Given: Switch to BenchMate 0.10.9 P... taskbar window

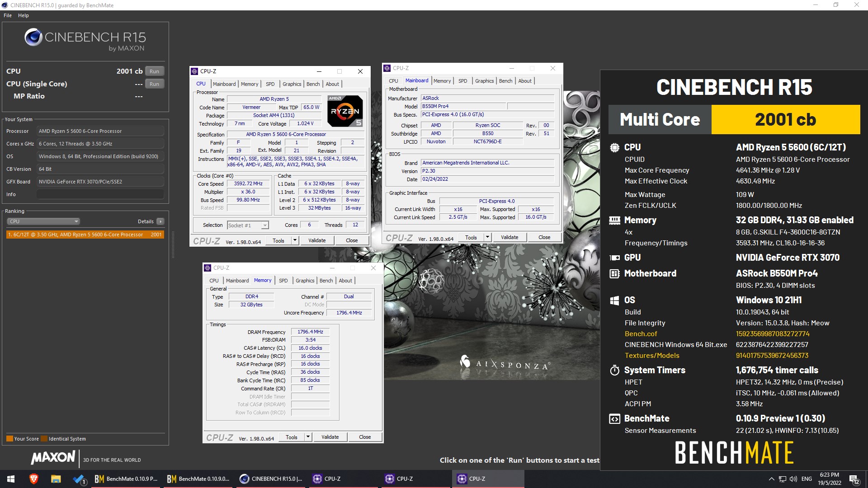Looking at the screenshot, I should point(126,479).
